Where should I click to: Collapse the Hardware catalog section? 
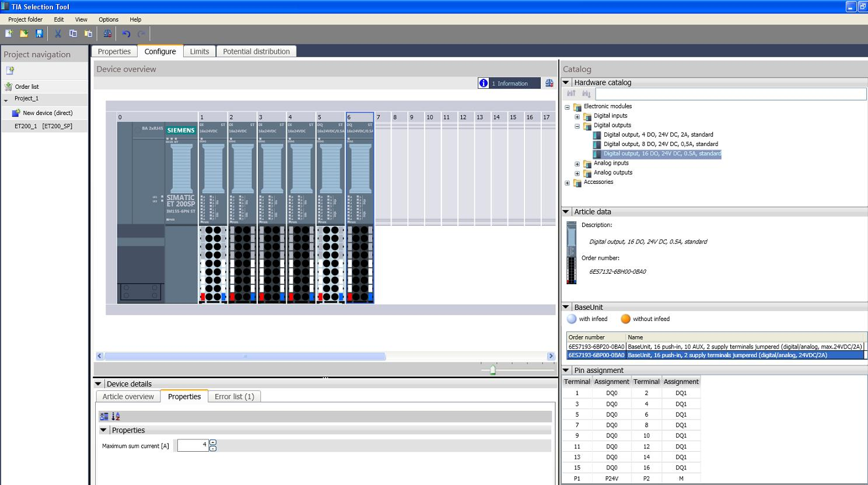[566, 82]
